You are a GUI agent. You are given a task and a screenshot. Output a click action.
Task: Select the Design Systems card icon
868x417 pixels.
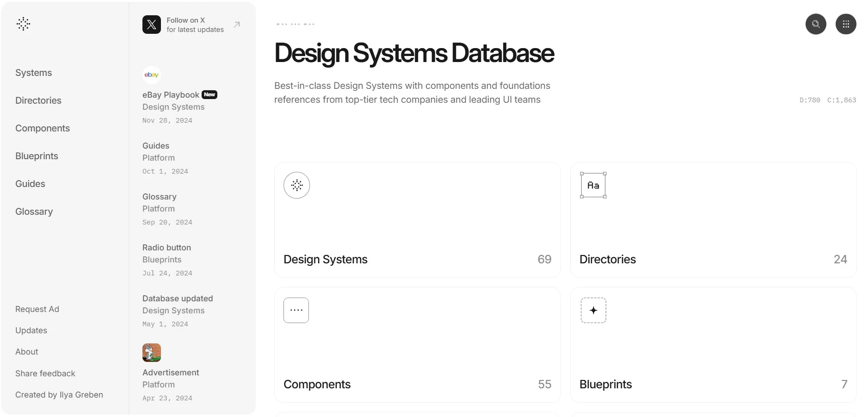296,185
